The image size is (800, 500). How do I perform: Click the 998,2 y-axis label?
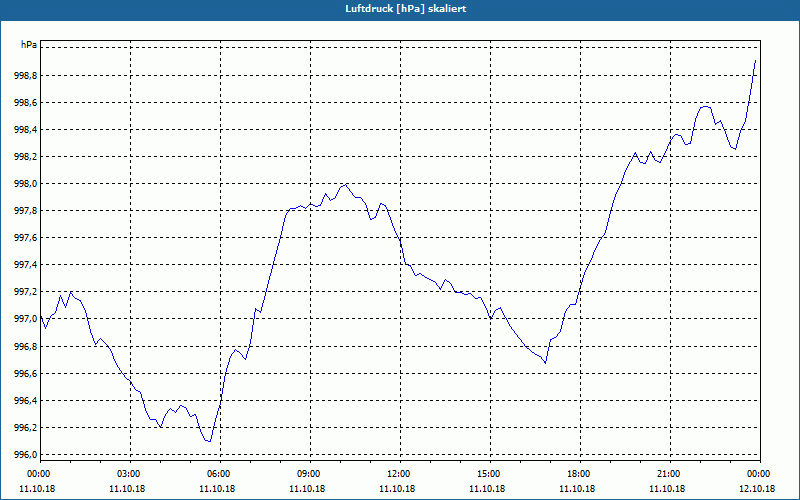[25, 157]
